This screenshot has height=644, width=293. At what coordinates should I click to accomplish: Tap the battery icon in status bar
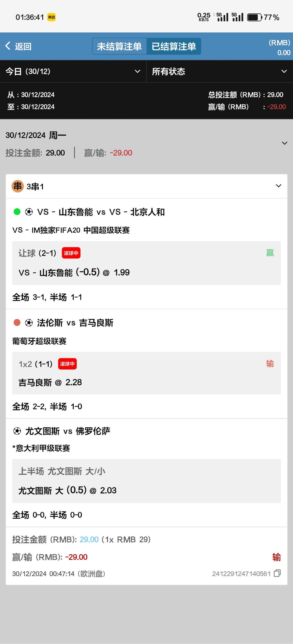pos(254,17)
